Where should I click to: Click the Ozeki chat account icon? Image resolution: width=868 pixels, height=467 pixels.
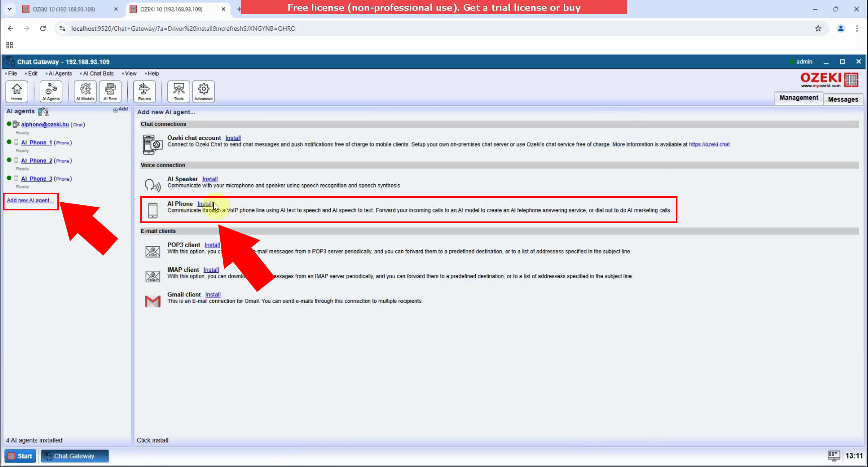(x=152, y=144)
